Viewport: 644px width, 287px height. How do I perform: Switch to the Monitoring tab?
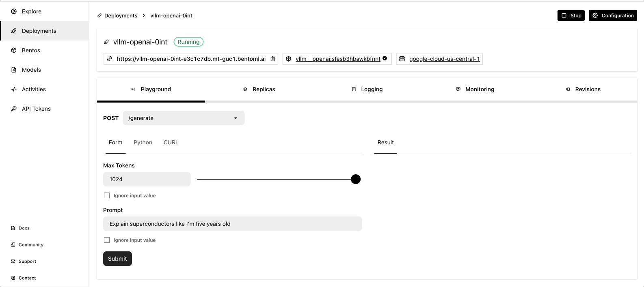pos(475,89)
